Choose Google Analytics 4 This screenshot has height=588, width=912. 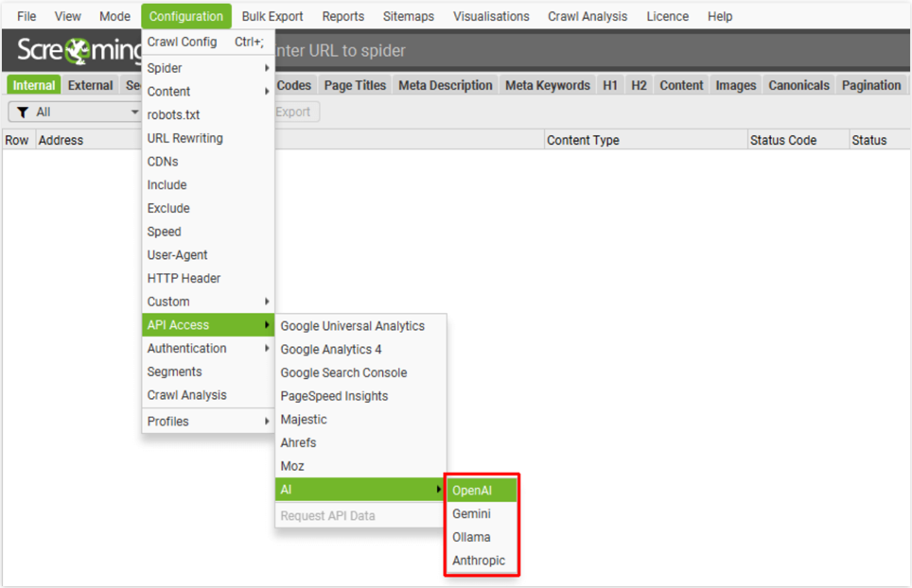pos(360,349)
